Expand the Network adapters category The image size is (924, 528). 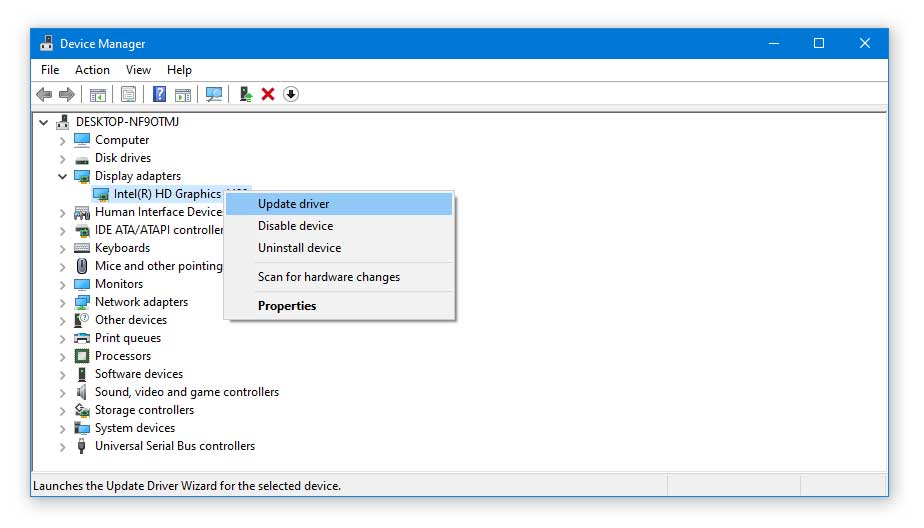click(x=62, y=303)
